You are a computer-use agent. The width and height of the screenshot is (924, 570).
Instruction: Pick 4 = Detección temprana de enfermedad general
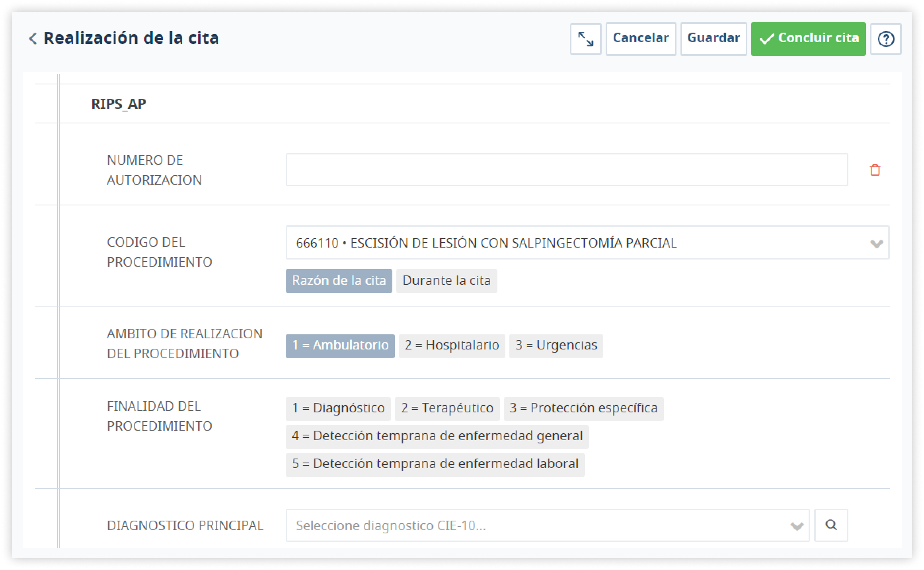point(437,437)
